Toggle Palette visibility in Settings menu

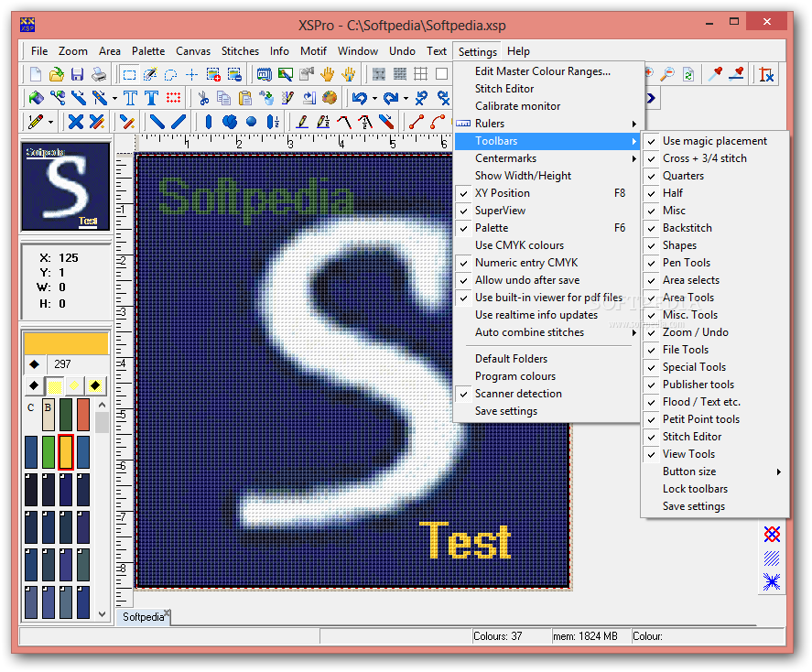[x=547, y=228]
